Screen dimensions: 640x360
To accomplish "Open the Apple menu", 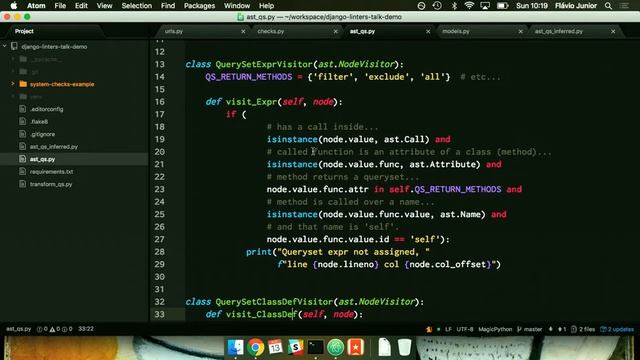I will pos(13,6).
